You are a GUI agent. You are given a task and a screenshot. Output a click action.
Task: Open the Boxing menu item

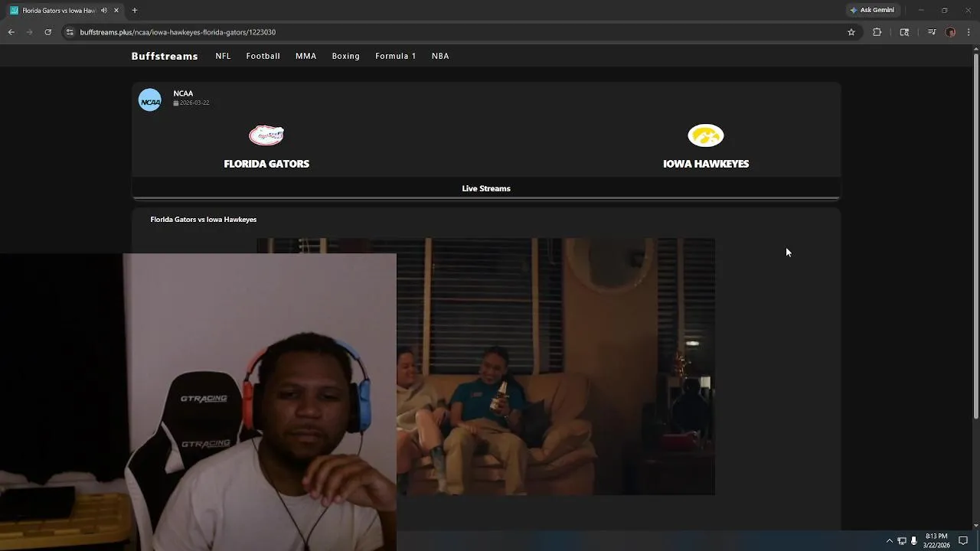tap(345, 56)
